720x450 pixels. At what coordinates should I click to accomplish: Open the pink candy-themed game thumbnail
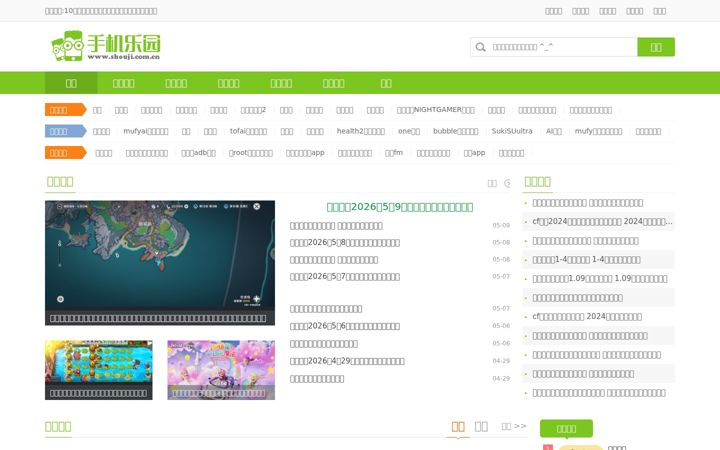(221, 370)
